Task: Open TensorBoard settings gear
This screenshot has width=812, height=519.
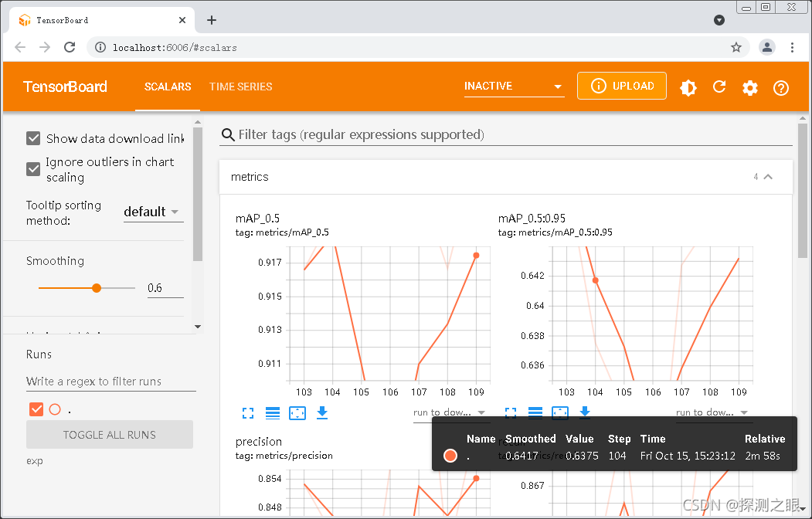Action: 750,87
